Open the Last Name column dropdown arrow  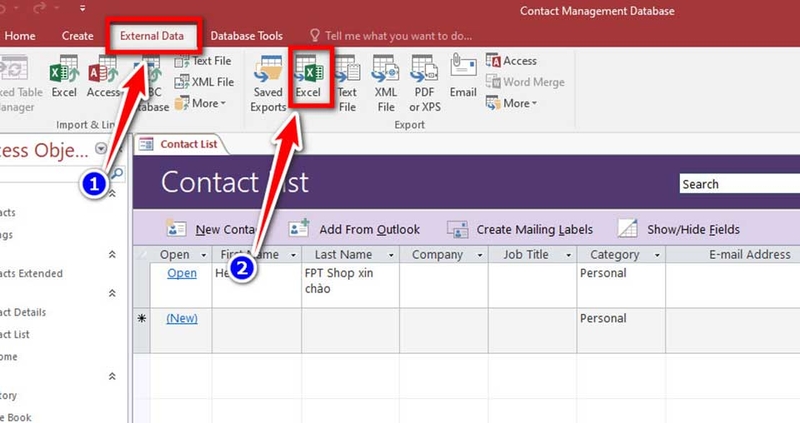coord(391,255)
